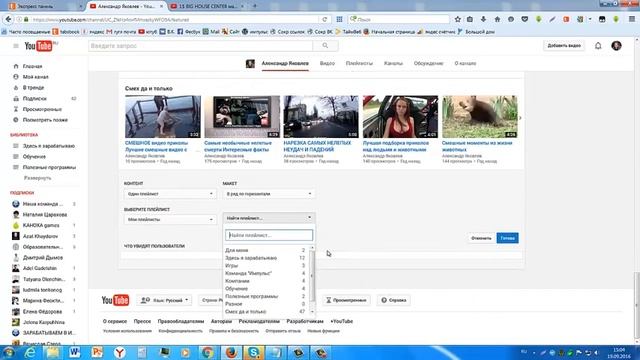The image size is (640, 360).
Task: Open the Разработчикам footer link
Action: (305, 321)
